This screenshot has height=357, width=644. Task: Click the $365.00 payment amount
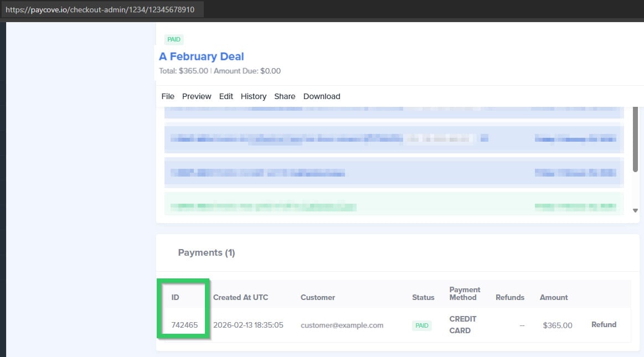[558, 325]
